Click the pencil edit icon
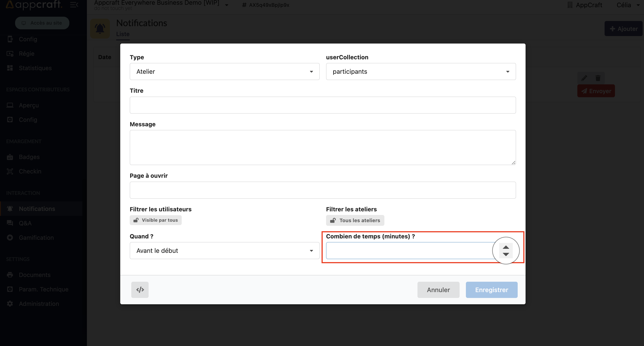The height and width of the screenshot is (346, 644). (584, 78)
